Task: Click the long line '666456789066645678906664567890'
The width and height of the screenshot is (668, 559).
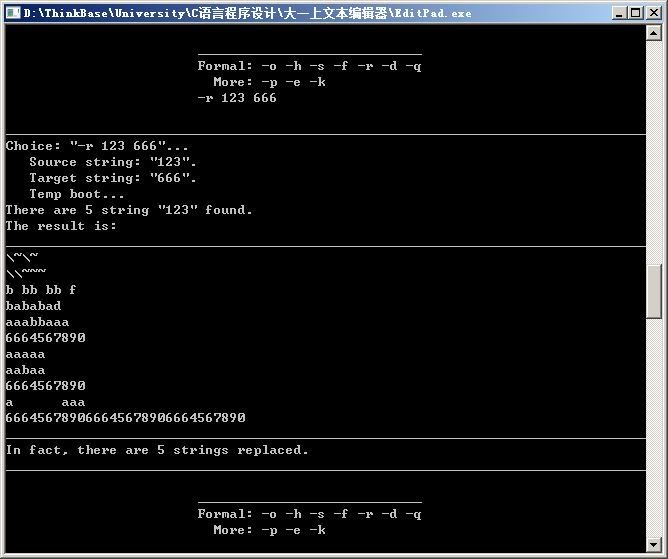Action: click(125, 418)
